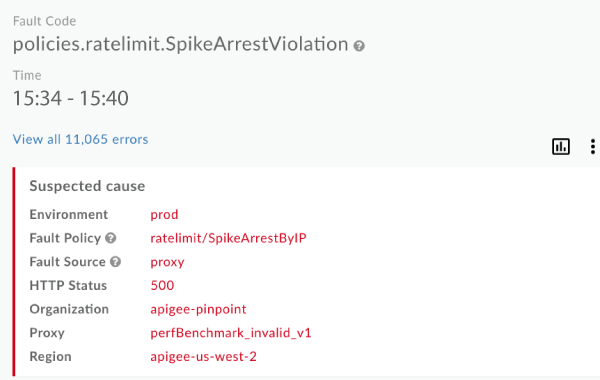The height and width of the screenshot is (380, 600).
Task: Click the fault code policies.ratelimit.SpikeArrestViolation text
Action: (x=181, y=44)
